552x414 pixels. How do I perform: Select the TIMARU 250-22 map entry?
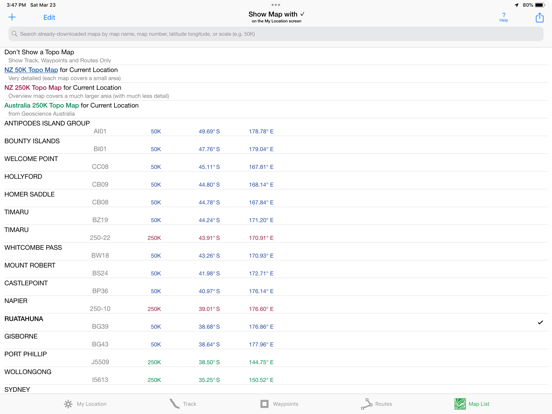pos(276,234)
